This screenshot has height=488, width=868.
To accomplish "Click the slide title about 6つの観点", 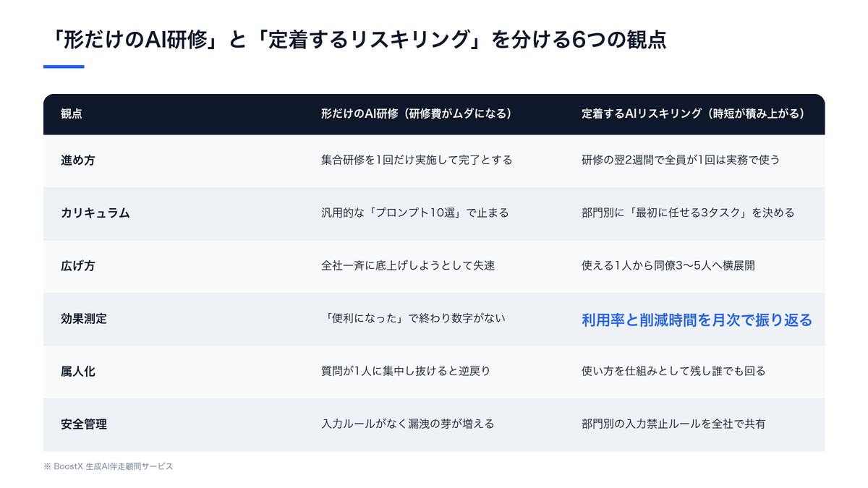I will [354, 40].
